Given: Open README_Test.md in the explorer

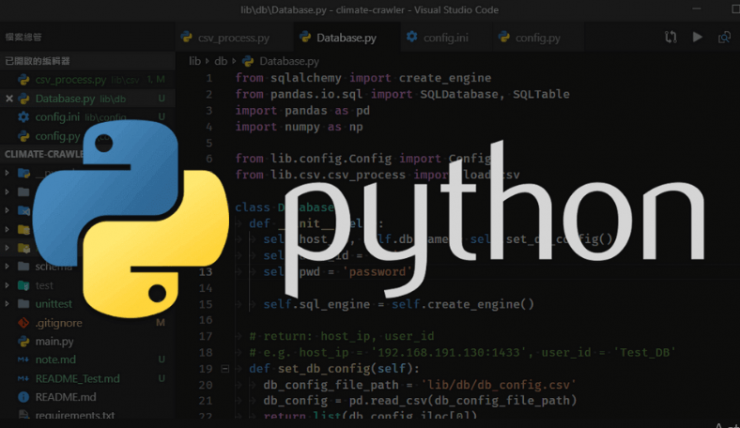Looking at the screenshot, I should [77, 378].
